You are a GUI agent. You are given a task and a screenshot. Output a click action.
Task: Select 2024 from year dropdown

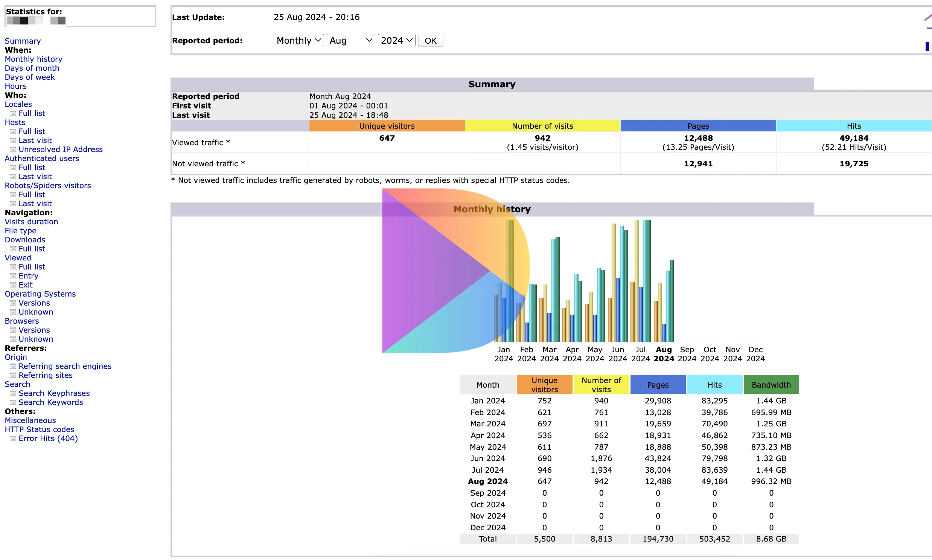pyautogui.click(x=396, y=41)
